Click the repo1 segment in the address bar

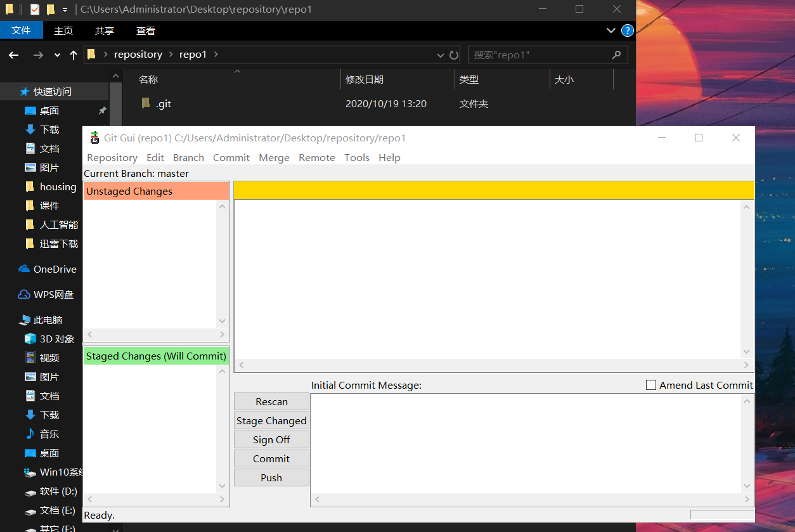193,55
